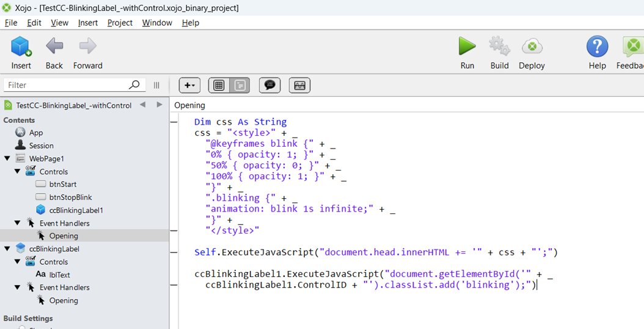Click the 'Dim css As String' code line
This screenshot has width=644, height=329.
click(240, 122)
